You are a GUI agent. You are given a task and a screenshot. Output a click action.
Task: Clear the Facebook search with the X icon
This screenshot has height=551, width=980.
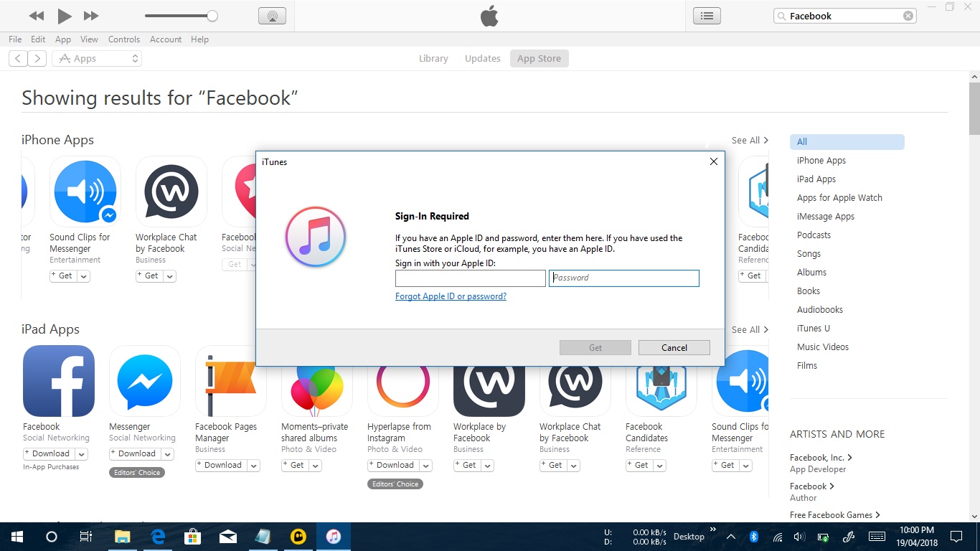pos(908,16)
